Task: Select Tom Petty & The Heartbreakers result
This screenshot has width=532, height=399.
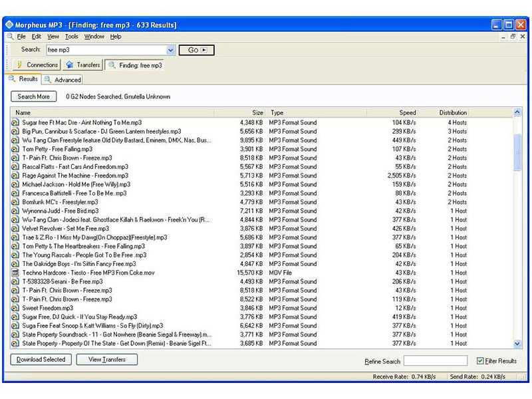Action: [84, 246]
